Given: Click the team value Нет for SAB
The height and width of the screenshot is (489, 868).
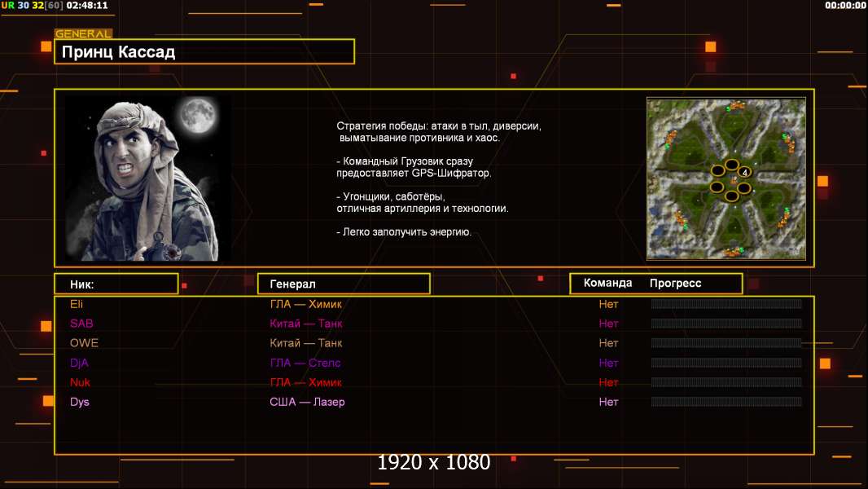Looking at the screenshot, I should [x=608, y=324].
